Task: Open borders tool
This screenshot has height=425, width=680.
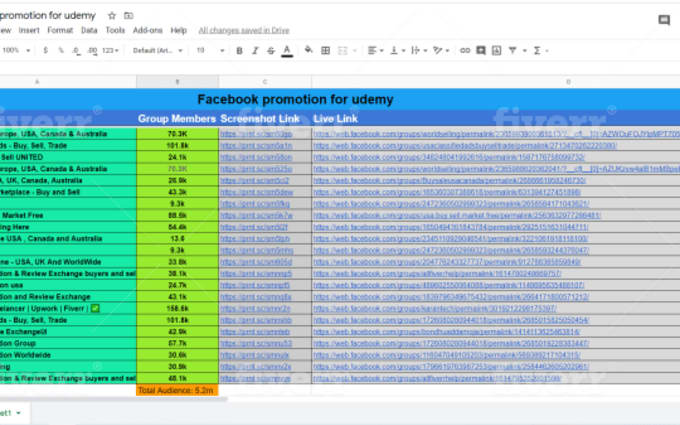Action: [x=325, y=51]
